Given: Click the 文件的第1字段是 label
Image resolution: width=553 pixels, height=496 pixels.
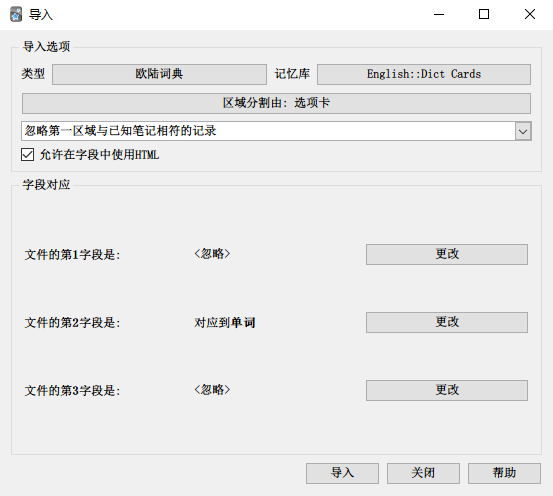Looking at the screenshot, I should click(x=72, y=255).
